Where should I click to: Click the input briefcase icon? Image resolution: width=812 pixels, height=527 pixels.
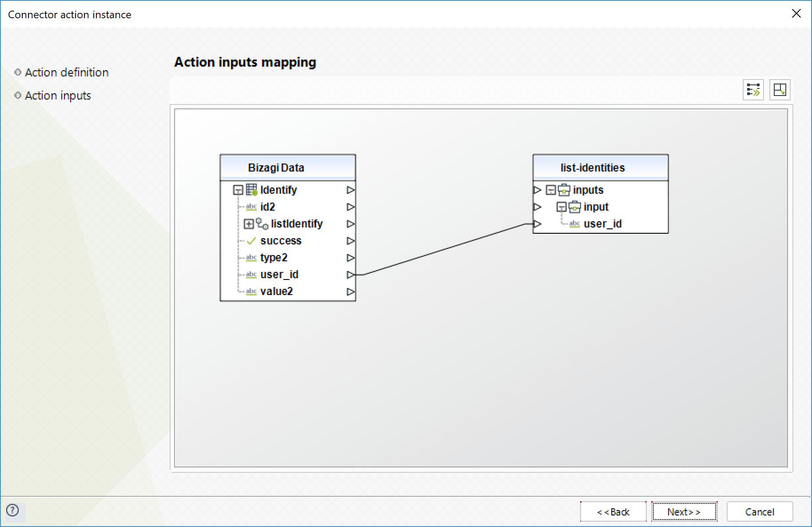[x=575, y=207]
